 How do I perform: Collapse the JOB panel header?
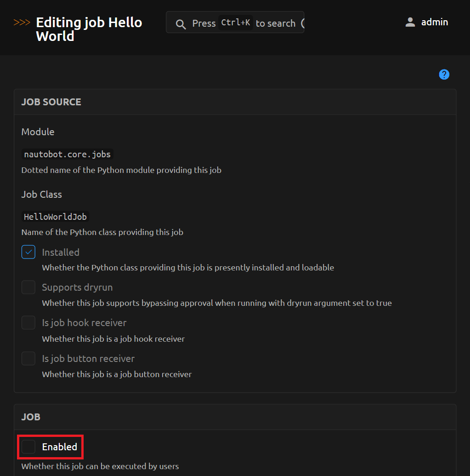click(x=31, y=417)
